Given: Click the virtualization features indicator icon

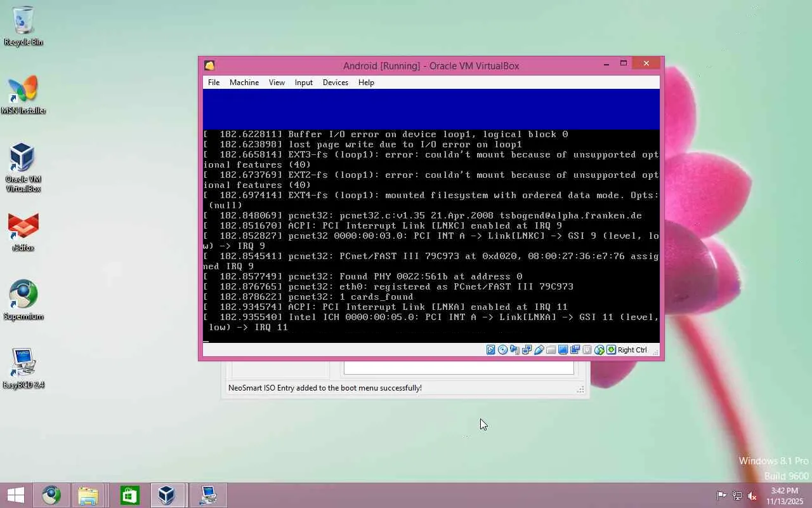Looking at the screenshot, I should coord(587,350).
